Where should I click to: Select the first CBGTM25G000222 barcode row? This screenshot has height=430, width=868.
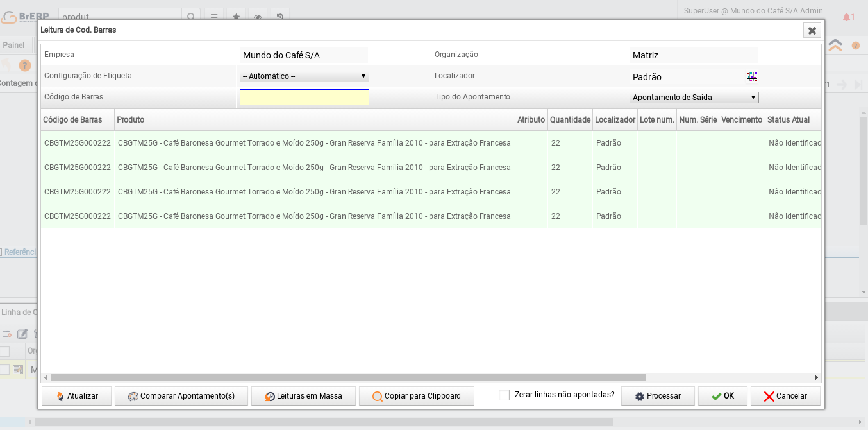coord(77,143)
